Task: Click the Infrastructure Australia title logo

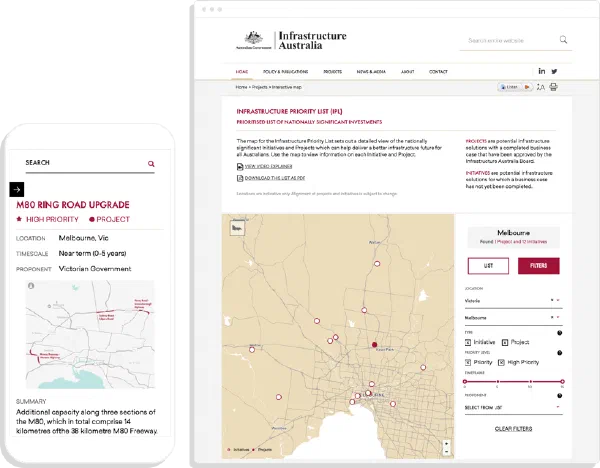Action: [312, 41]
